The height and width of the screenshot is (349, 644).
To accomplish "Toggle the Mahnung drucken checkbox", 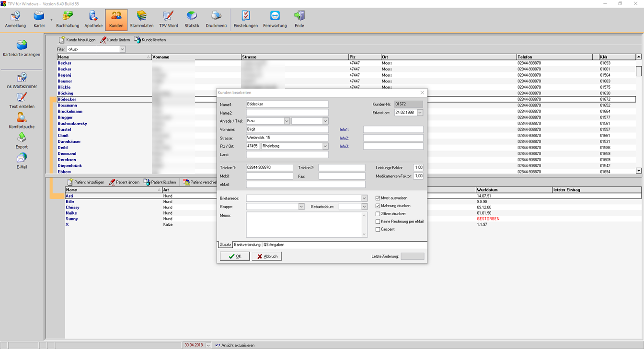I will click(378, 206).
